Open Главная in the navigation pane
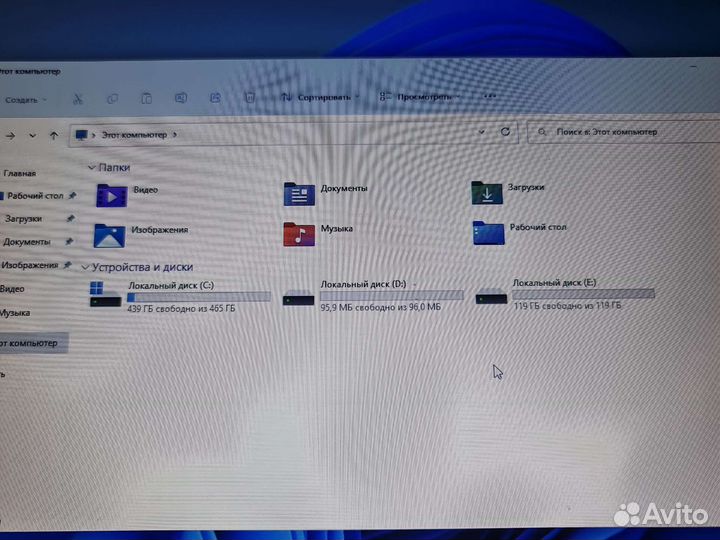 (x=20, y=173)
